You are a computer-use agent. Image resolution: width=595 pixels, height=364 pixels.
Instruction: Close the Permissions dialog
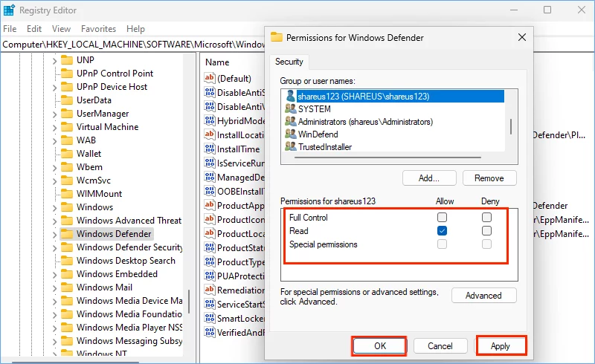[x=522, y=37]
